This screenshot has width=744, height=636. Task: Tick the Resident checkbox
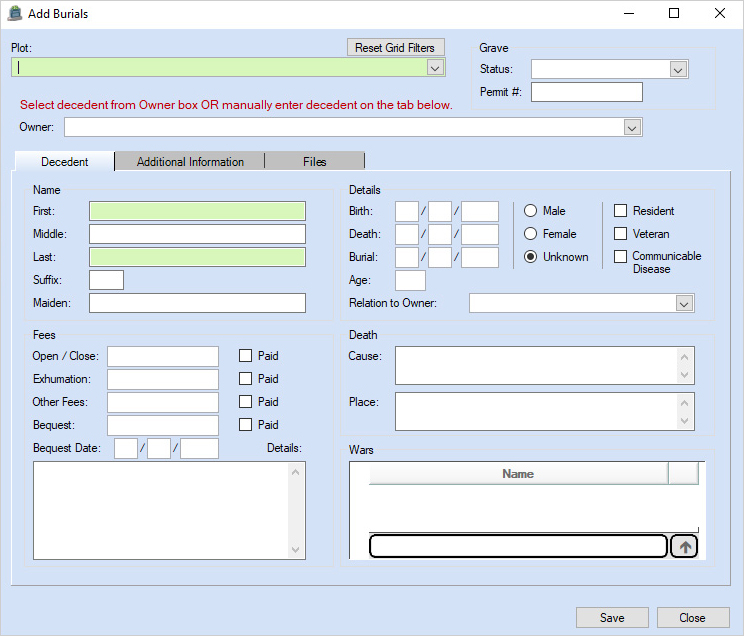[x=620, y=211]
